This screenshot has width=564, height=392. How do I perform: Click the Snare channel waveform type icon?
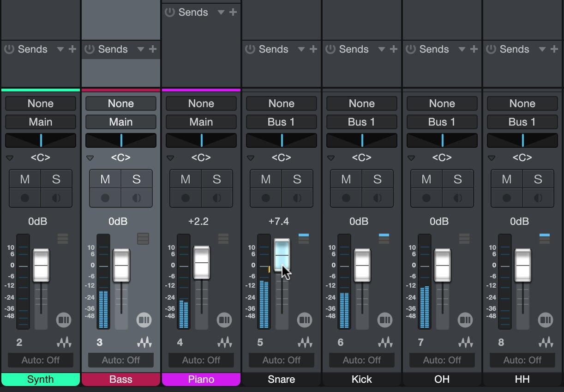[x=305, y=342]
